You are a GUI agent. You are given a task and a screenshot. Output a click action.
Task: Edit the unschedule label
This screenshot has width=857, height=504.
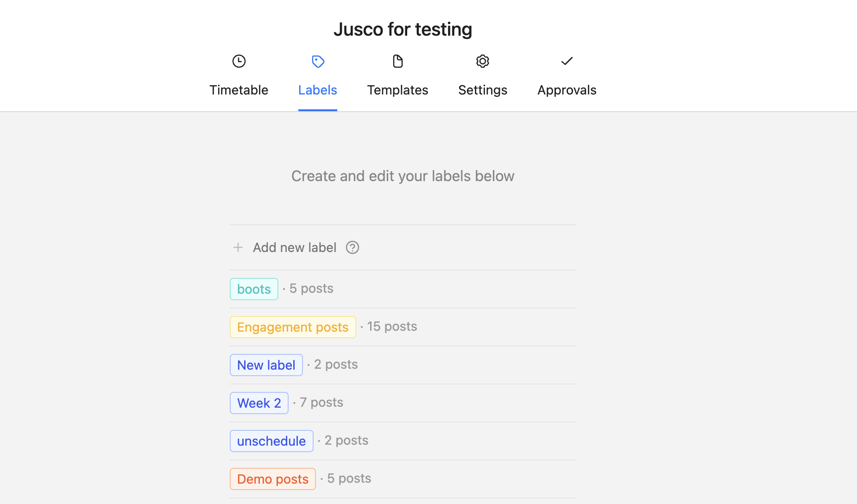coord(271,441)
